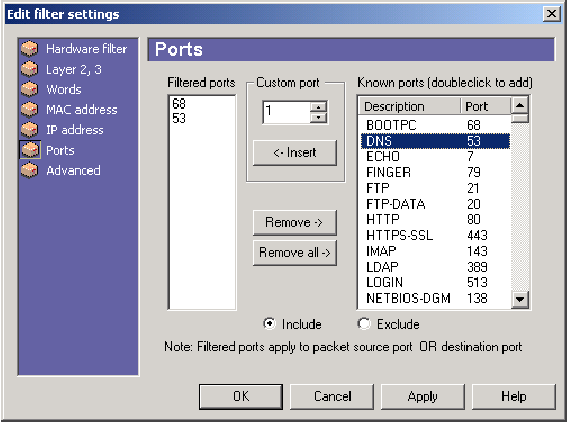The image size is (567, 423).
Task: Select the NETBIOS-DGM row in known ports
Action: (435, 298)
